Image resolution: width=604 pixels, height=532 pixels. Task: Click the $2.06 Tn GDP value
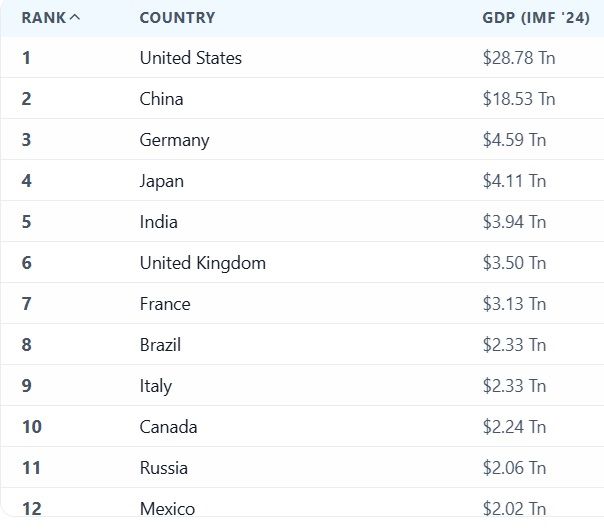(514, 468)
